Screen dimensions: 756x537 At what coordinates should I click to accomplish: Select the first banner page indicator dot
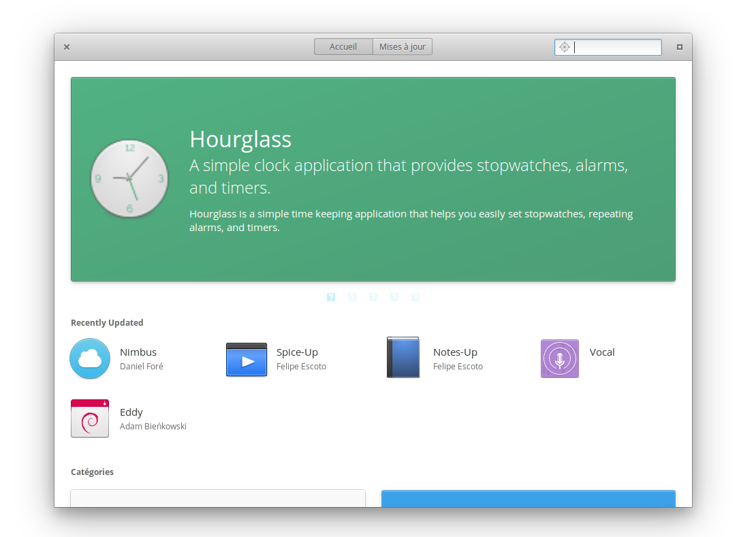331,297
